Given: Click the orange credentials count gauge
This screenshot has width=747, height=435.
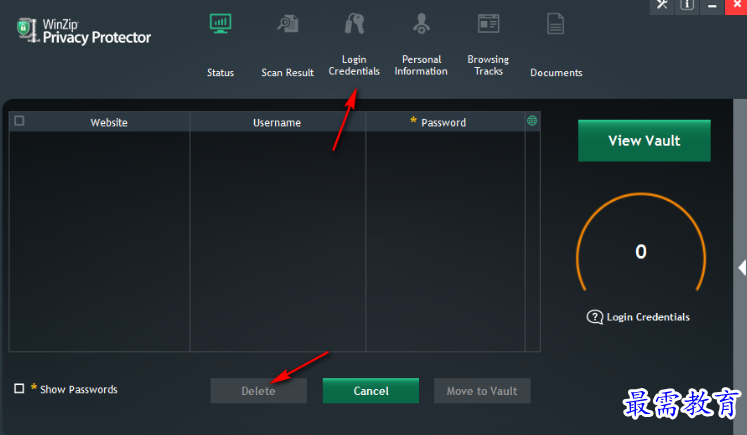Looking at the screenshot, I should point(641,243).
